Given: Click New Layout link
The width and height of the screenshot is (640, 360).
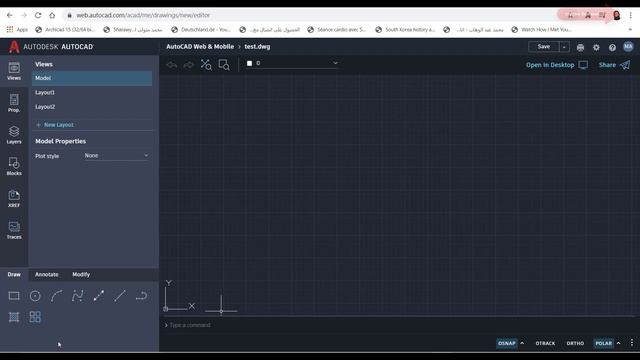Looking at the screenshot, I should pyautogui.click(x=55, y=125).
